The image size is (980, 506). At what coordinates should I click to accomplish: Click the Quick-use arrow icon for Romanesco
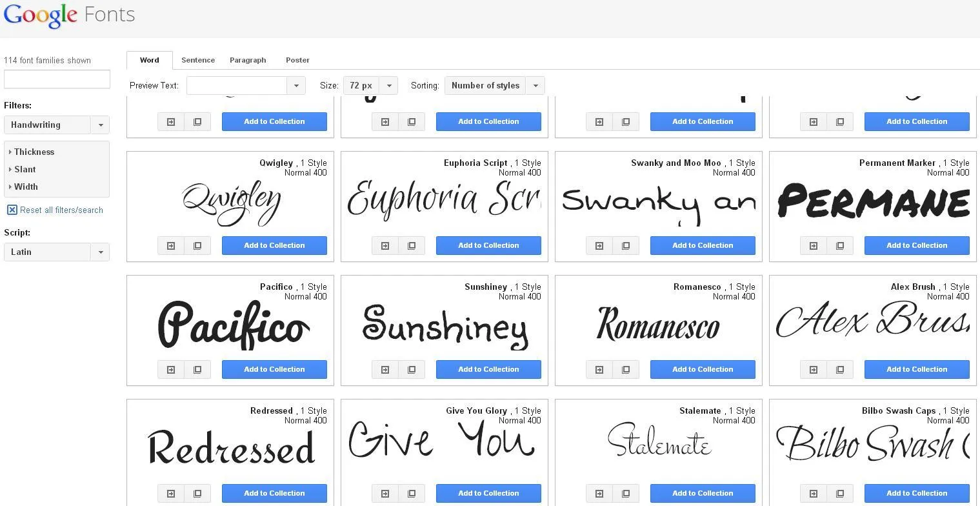point(599,369)
